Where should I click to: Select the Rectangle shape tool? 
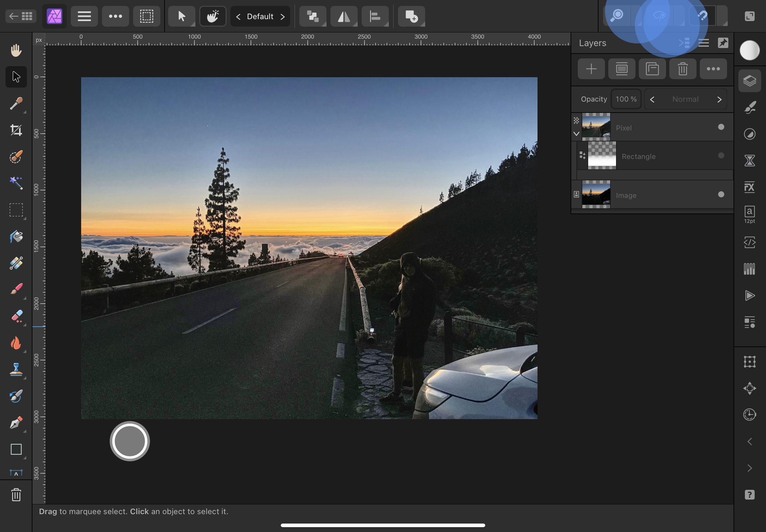click(16, 449)
